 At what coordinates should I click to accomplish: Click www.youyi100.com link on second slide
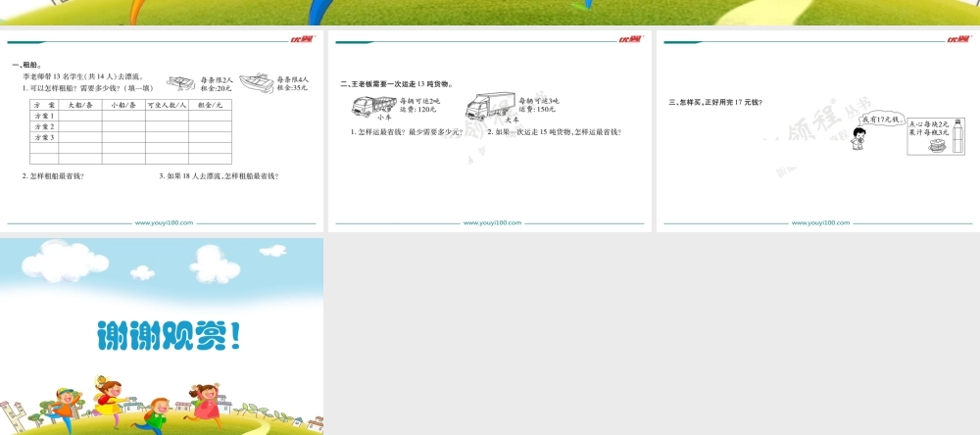coord(492,222)
